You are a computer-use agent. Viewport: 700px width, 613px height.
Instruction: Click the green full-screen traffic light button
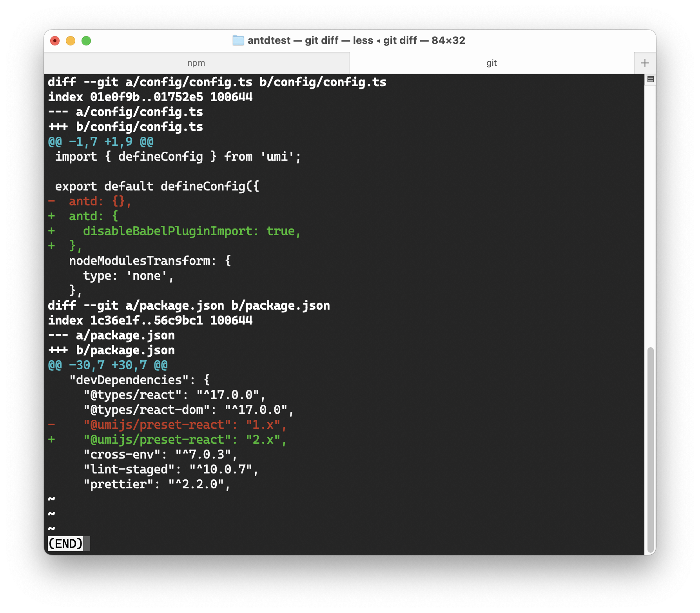[x=87, y=40]
